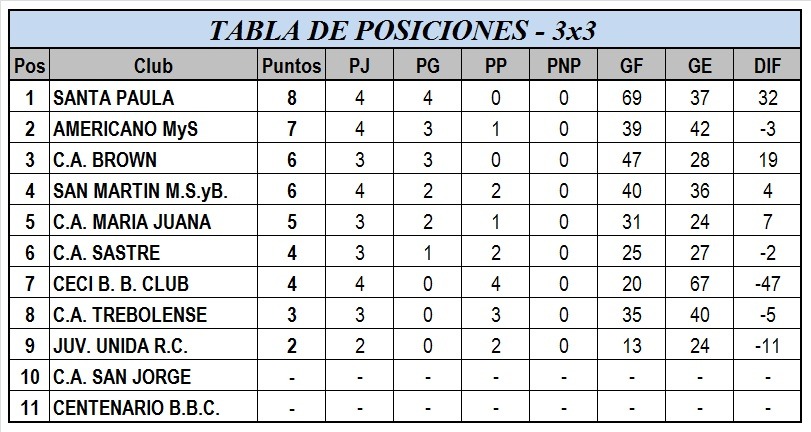
Task: Click the C.A. TREBOLENSE team cell
Action: coord(154,315)
